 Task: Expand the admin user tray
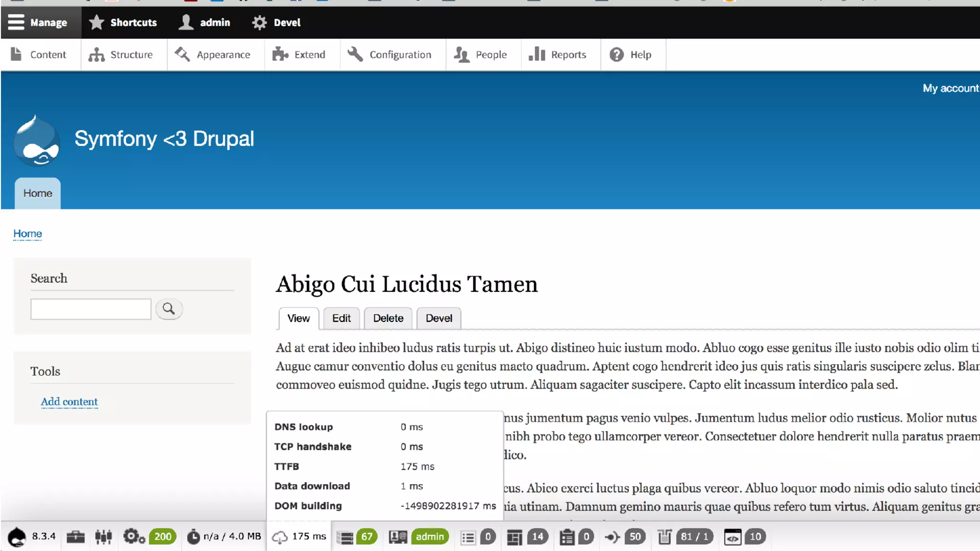coord(205,22)
